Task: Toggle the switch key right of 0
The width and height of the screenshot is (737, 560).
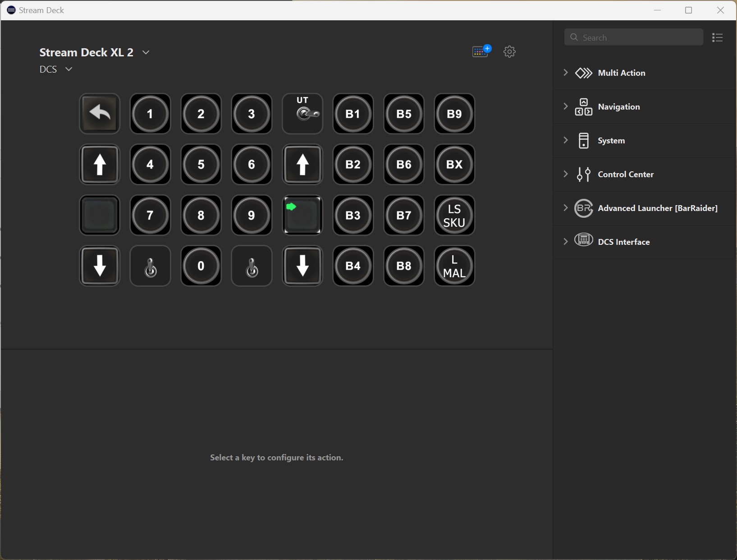Action: (x=252, y=266)
